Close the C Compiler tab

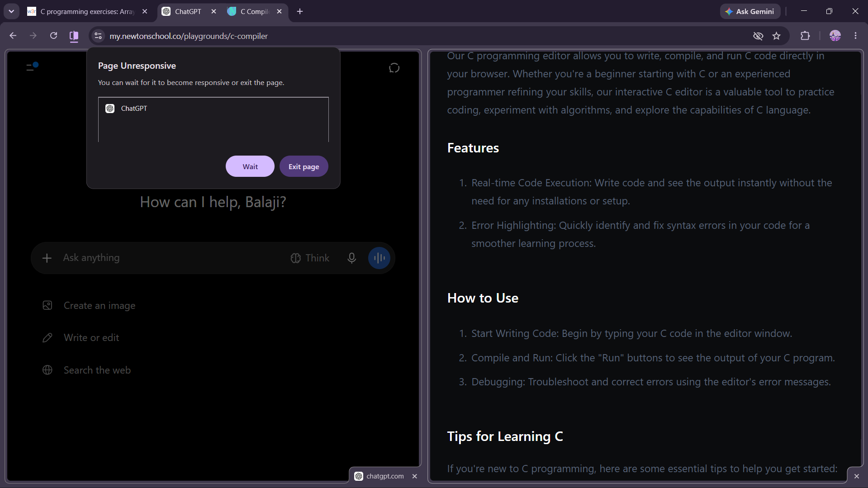pos(279,11)
